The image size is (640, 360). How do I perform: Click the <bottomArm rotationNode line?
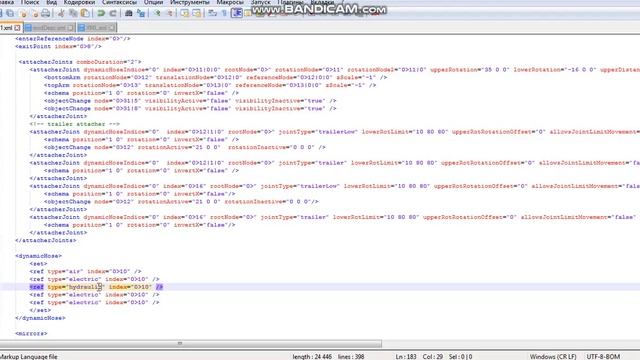point(216,78)
